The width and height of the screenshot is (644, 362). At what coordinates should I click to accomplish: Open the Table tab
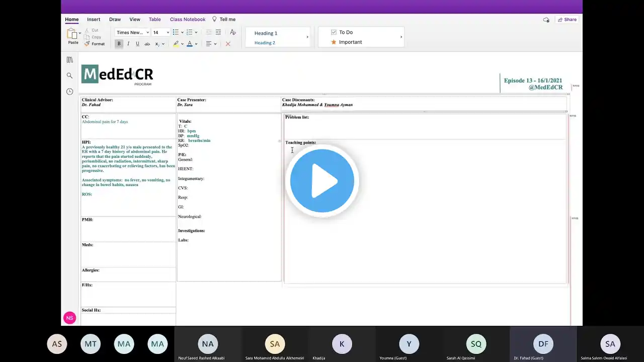point(155,19)
